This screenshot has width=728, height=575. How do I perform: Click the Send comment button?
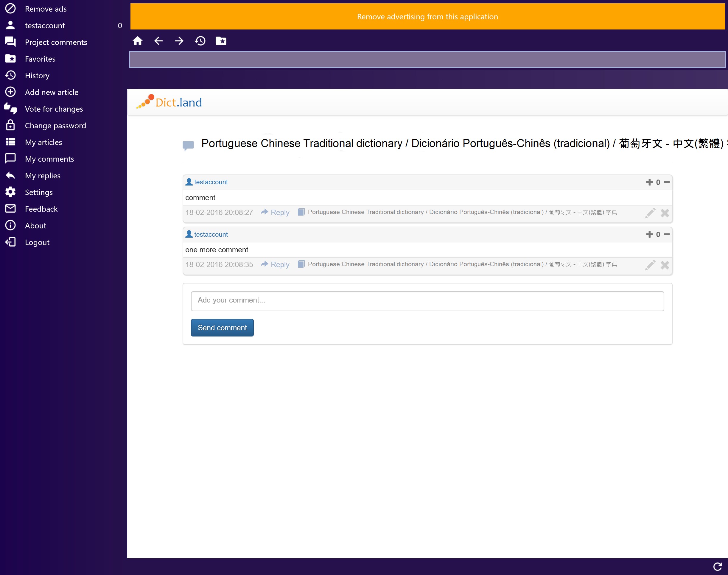click(222, 328)
